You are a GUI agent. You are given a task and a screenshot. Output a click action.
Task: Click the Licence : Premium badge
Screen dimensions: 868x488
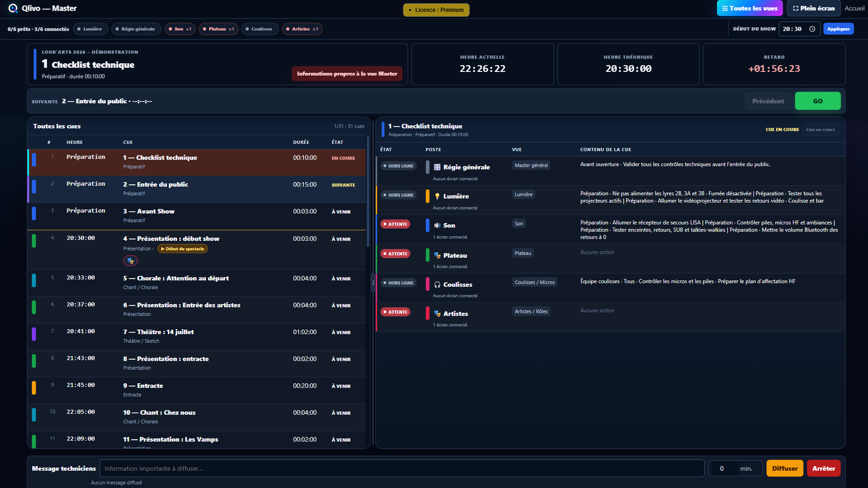coord(436,10)
